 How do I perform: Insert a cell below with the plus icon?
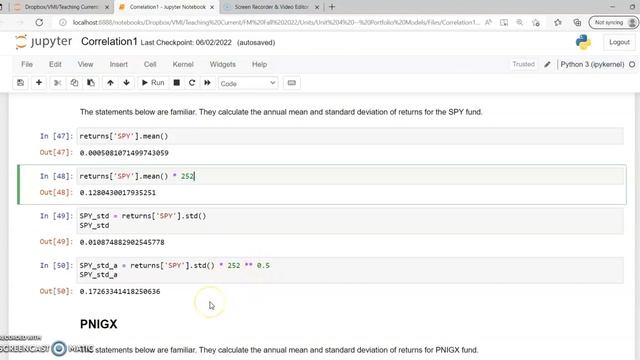39,83
